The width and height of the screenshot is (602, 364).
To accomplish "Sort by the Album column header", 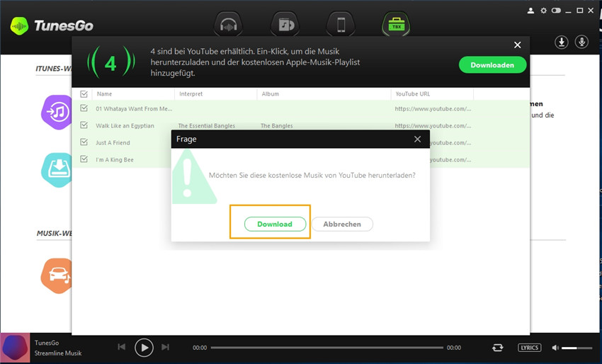I will tap(271, 93).
